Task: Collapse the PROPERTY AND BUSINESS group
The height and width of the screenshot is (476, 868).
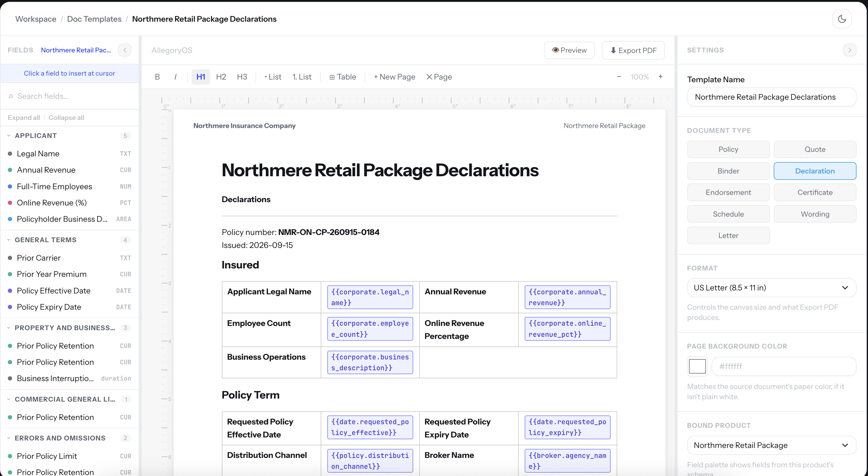Action: pyautogui.click(x=69, y=328)
